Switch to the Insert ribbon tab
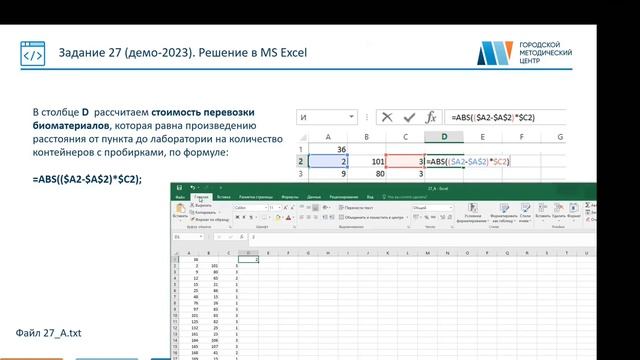The width and height of the screenshot is (640, 360). click(x=224, y=197)
